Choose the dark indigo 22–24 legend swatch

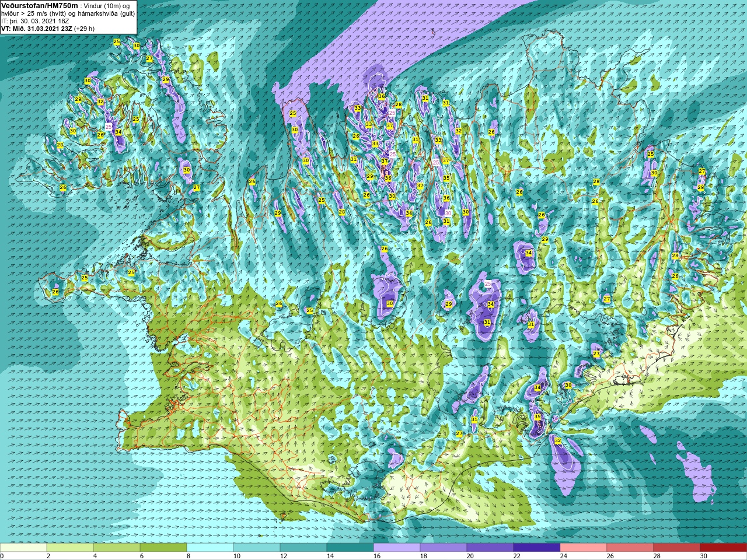coord(537,548)
